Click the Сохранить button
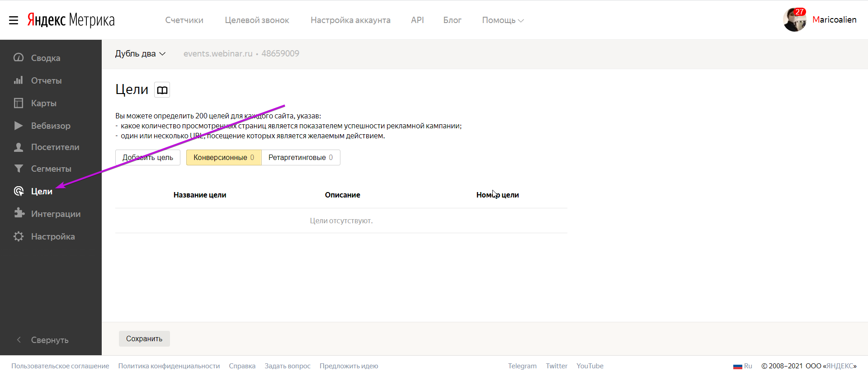868x376 pixels. click(x=144, y=338)
